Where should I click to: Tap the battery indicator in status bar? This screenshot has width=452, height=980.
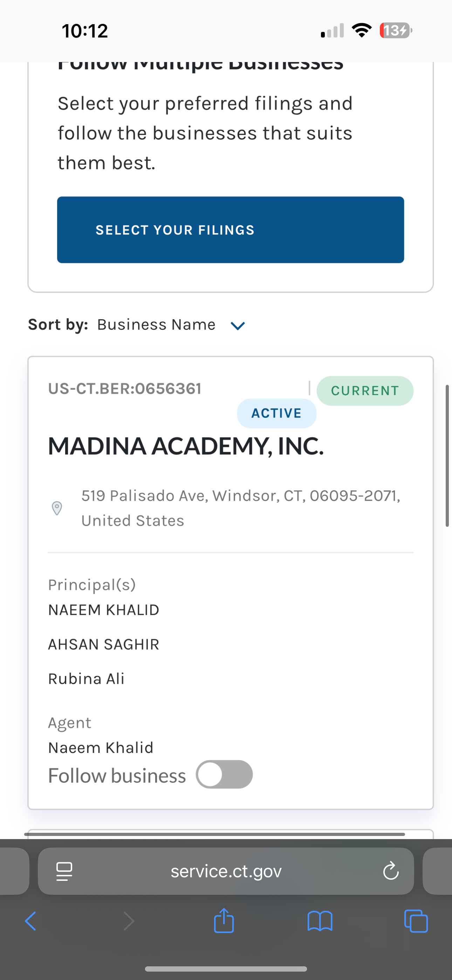(396, 30)
